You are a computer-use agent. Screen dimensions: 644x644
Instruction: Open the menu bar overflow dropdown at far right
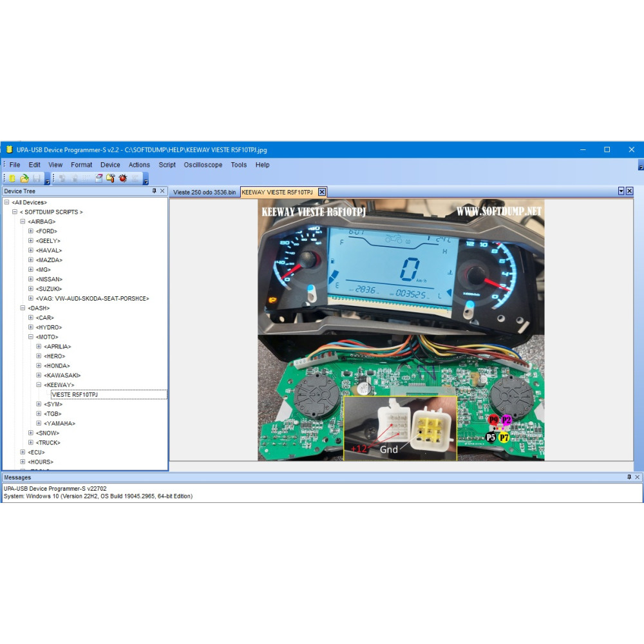click(x=641, y=166)
